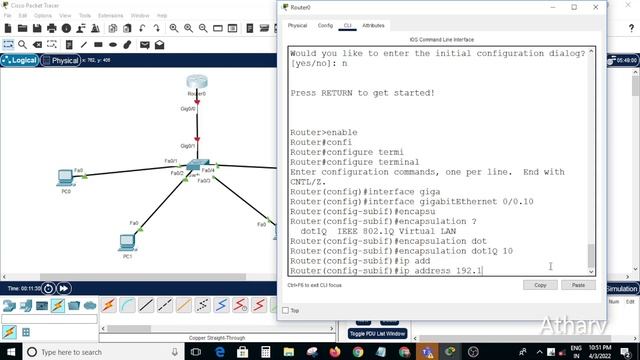Select the Draw Ellipse tool

click(x=113, y=44)
